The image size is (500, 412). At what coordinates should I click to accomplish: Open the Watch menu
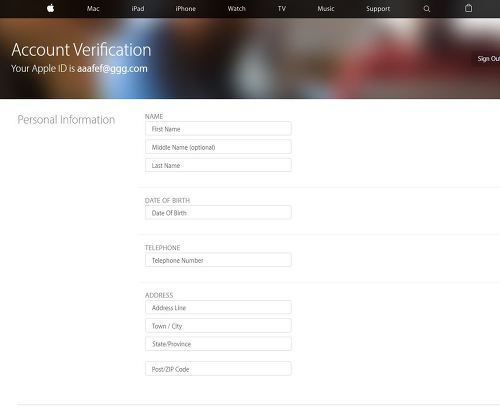click(237, 9)
